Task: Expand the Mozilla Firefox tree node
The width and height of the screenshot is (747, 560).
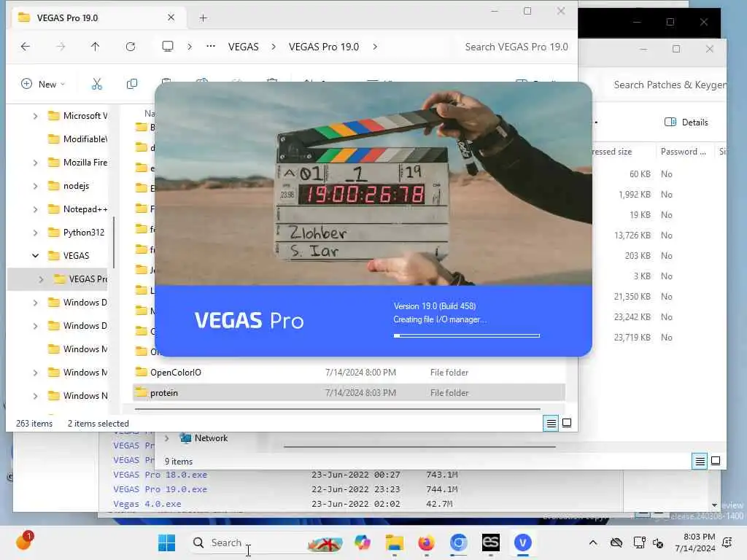Action: click(x=35, y=163)
